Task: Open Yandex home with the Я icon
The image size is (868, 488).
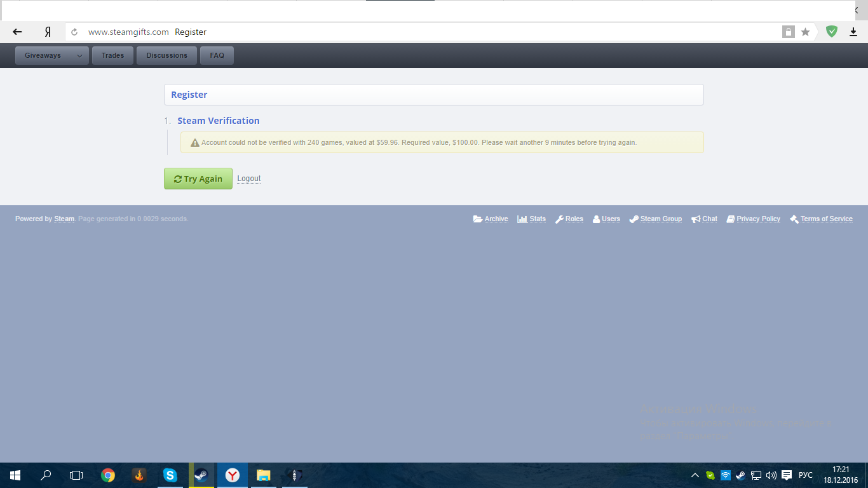Action: pyautogui.click(x=48, y=32)
